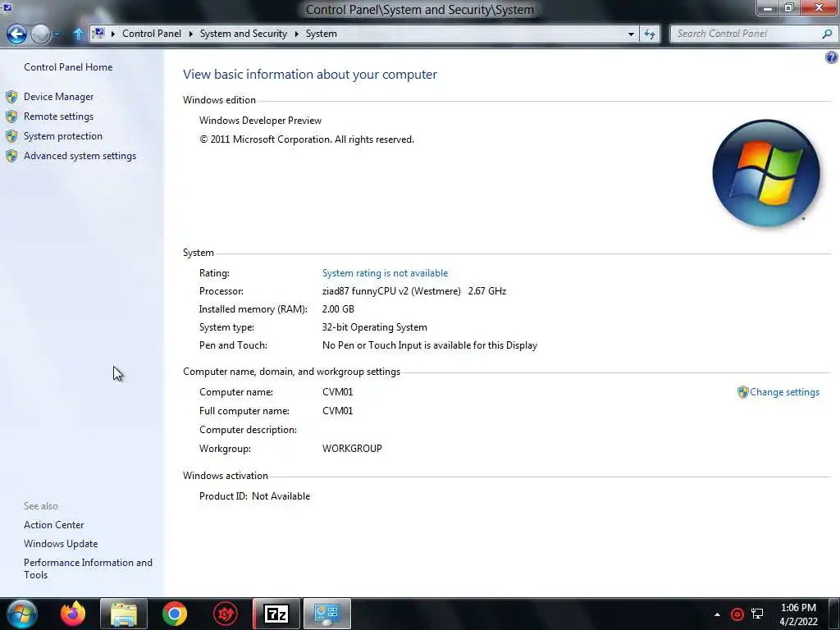This screenshot has height=630, width=840.
Task: Select the 2.00 GB installed memory value
Action: pyautogui.click(x=338, y=309)
